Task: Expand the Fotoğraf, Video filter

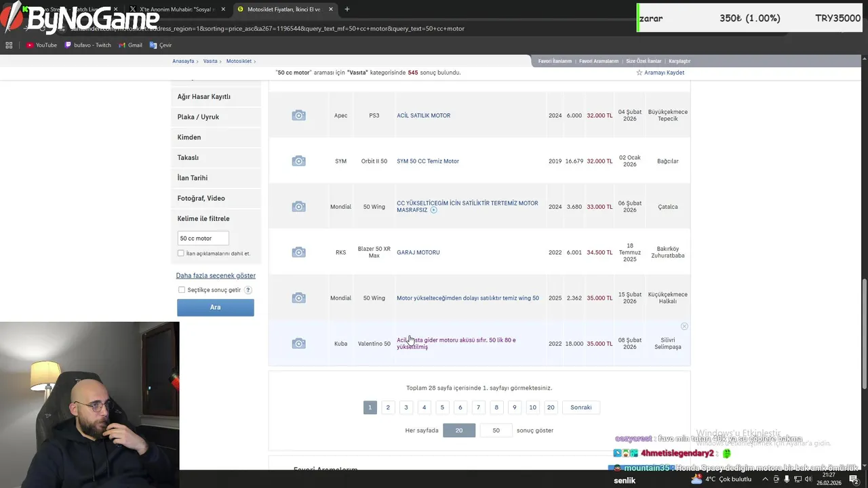Action: coord(216,199)
